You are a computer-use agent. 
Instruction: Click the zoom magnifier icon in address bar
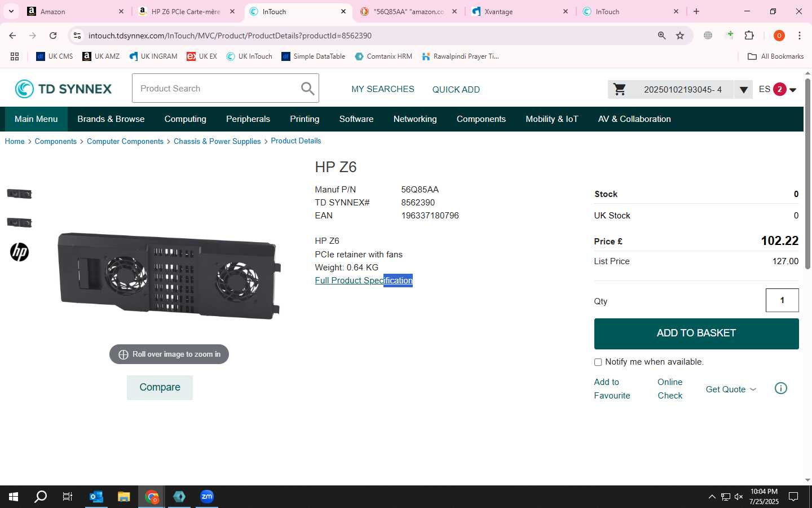[661, 36]
